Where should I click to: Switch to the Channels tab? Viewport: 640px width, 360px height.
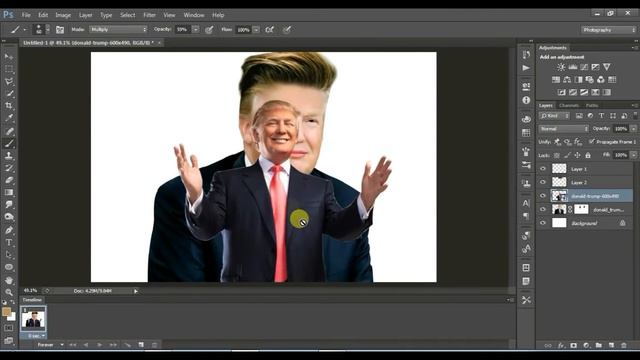coord(569,105)
